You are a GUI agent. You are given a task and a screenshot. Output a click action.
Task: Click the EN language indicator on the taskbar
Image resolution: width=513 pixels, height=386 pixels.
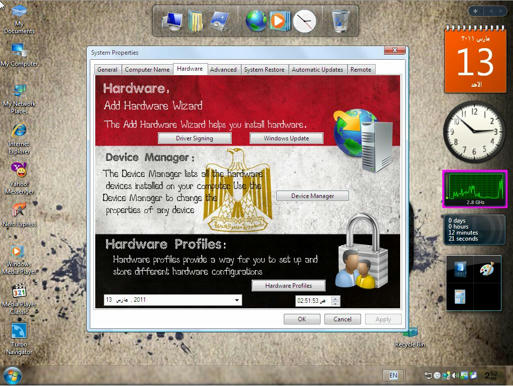(393, 376)
